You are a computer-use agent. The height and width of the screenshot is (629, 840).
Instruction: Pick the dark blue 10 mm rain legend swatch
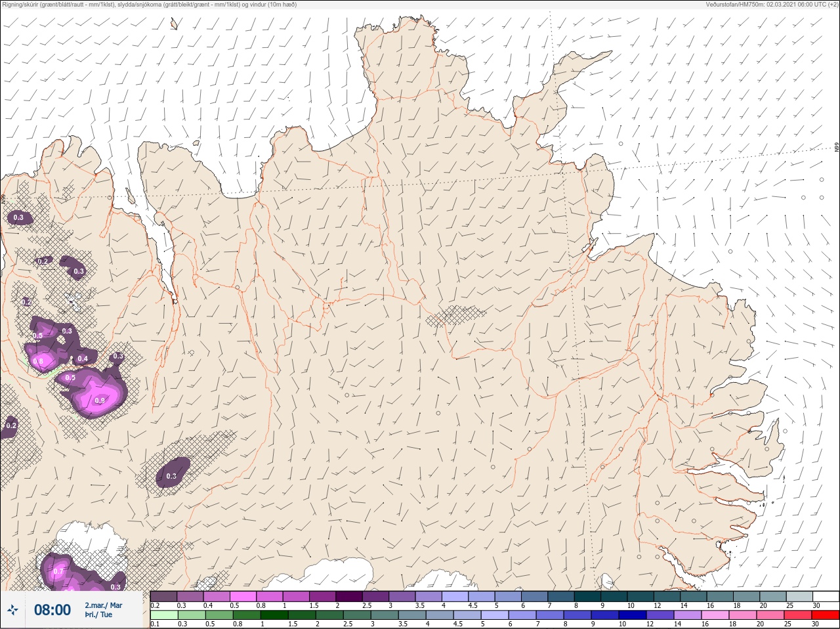pyautogui.click(x=633, y=615)
